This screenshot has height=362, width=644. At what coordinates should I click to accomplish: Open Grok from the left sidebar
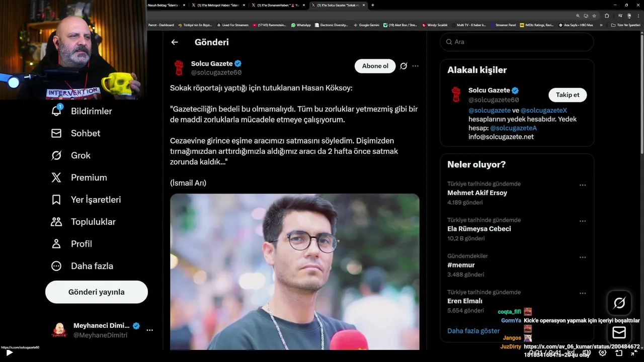point(70,155)
